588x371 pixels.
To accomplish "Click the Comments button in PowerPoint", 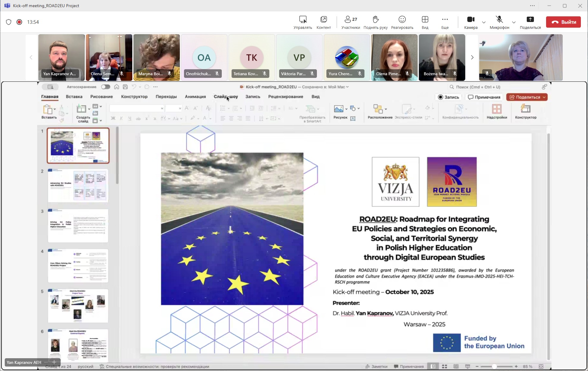I will point(484,97).
